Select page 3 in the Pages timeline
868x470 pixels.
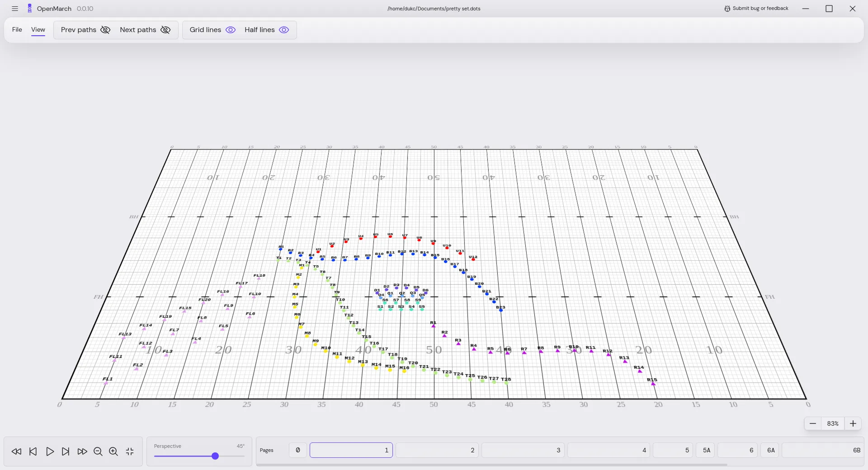[x=523, y=450]
